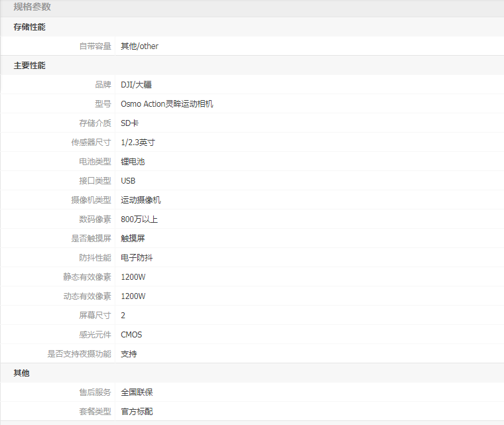Click the 数码像素 label

point(95,219)
